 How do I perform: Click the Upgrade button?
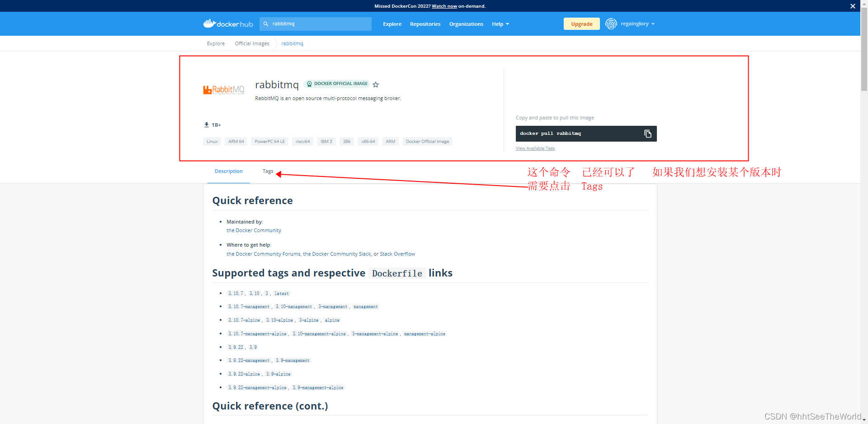click(581, 24)
